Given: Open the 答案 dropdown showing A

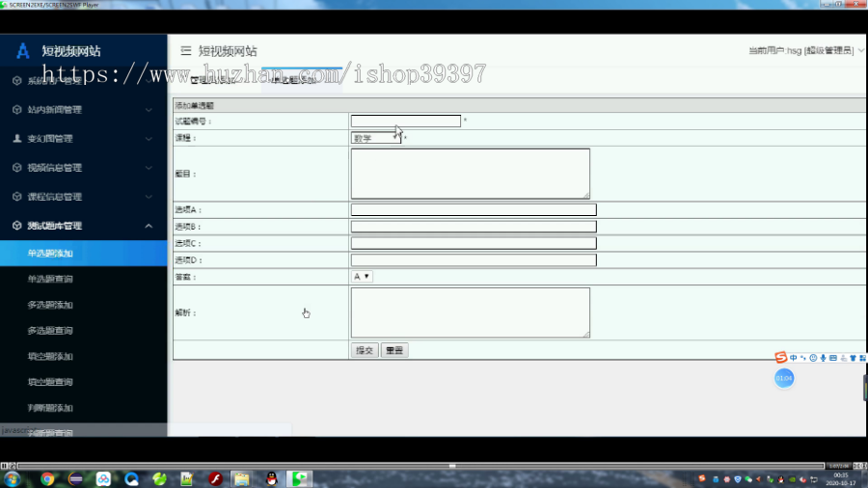Looking at the screenshot, I should click(x=362, y=277).
